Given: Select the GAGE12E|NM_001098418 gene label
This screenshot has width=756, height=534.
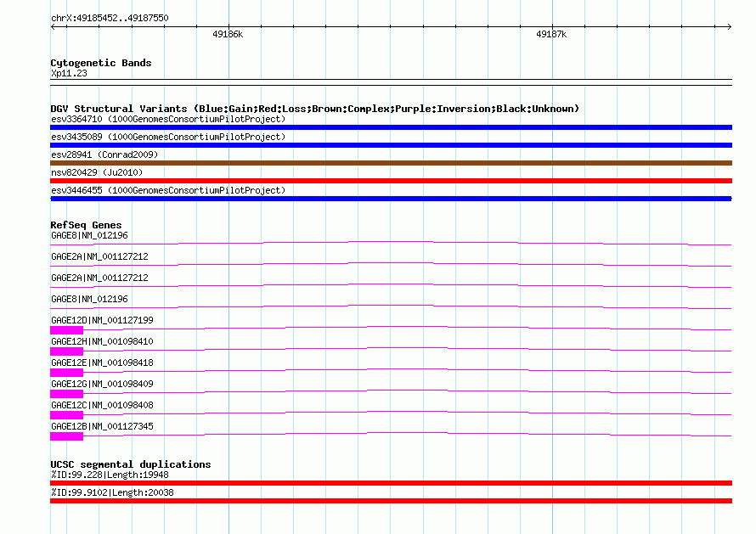Looking at the screenshot, I should pyautogui.click(x=102, y=363).
